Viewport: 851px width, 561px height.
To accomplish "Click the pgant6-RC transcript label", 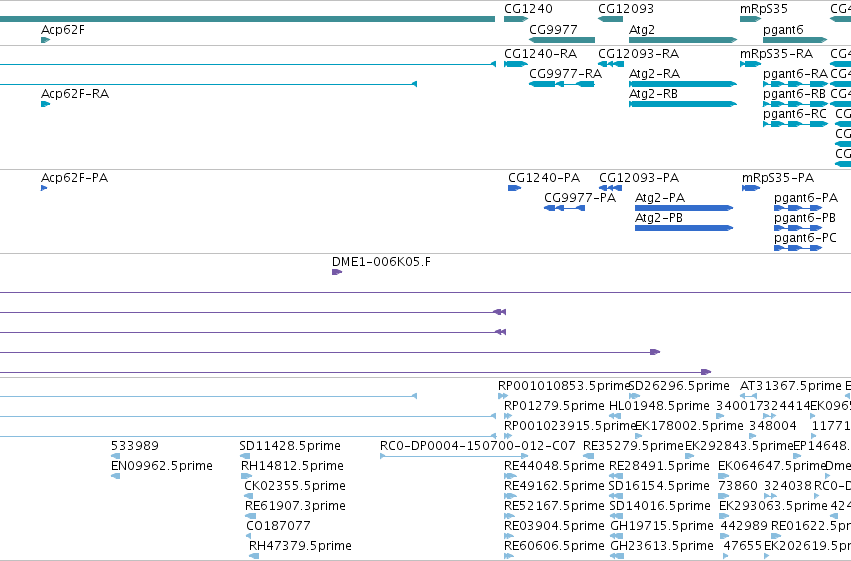I will [795, 114].
